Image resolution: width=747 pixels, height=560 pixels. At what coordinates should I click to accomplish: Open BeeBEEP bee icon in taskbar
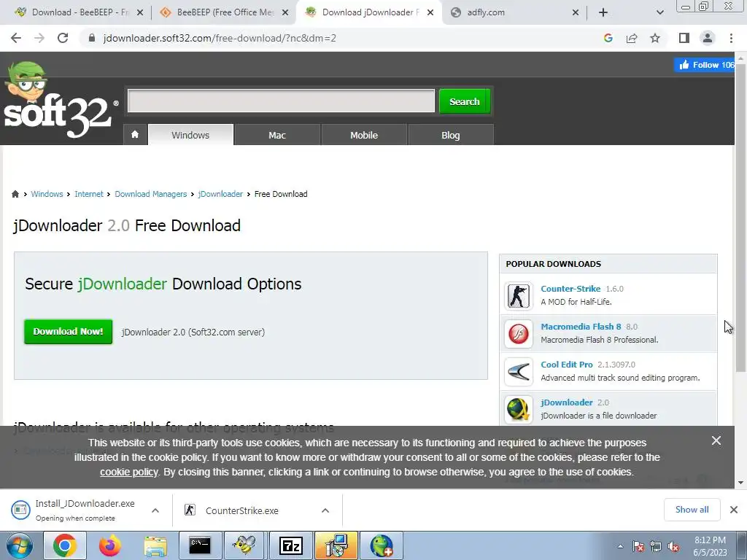coord(245,545)
